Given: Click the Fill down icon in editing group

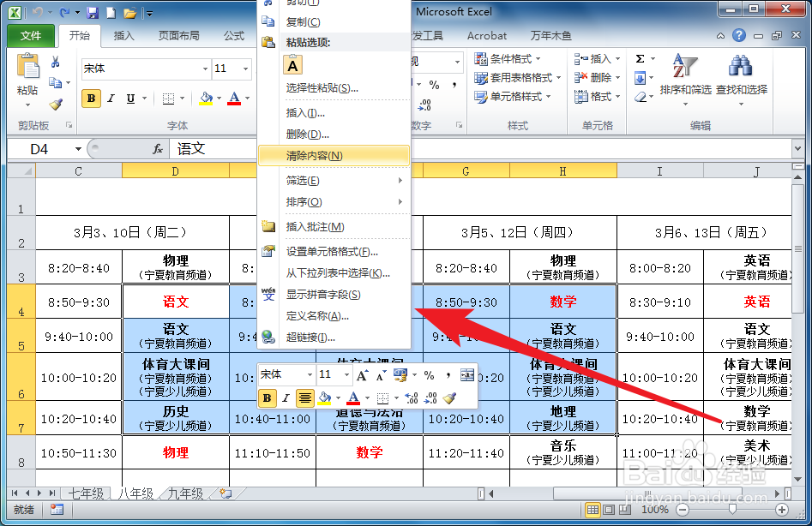Looking at the screenshot, I should point(641,78).
